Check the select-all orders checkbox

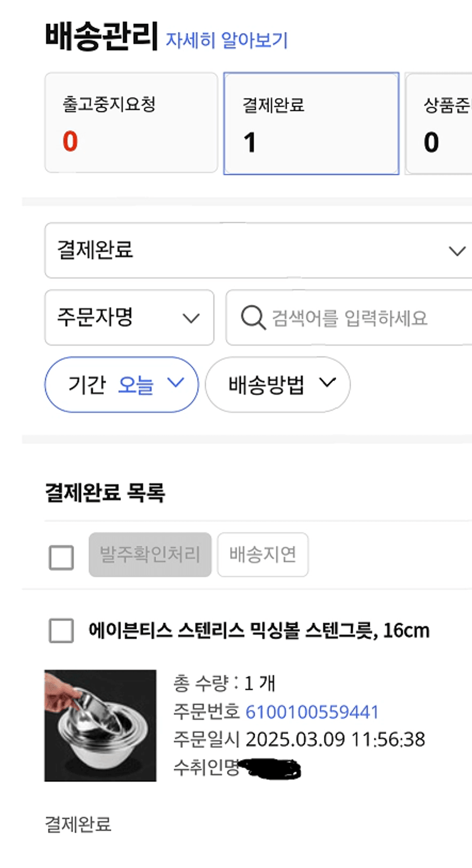click(62, 557)
